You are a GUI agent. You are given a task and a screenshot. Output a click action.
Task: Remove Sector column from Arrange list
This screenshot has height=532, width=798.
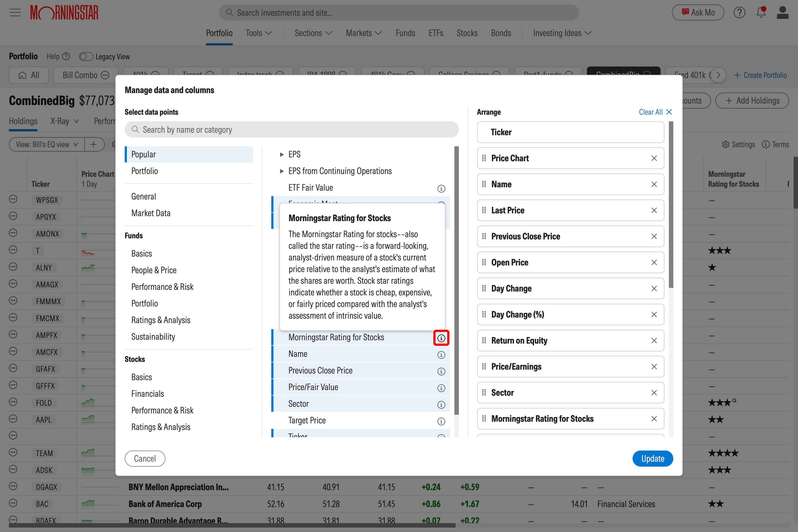pyautogui.click(x=654, y=393)
